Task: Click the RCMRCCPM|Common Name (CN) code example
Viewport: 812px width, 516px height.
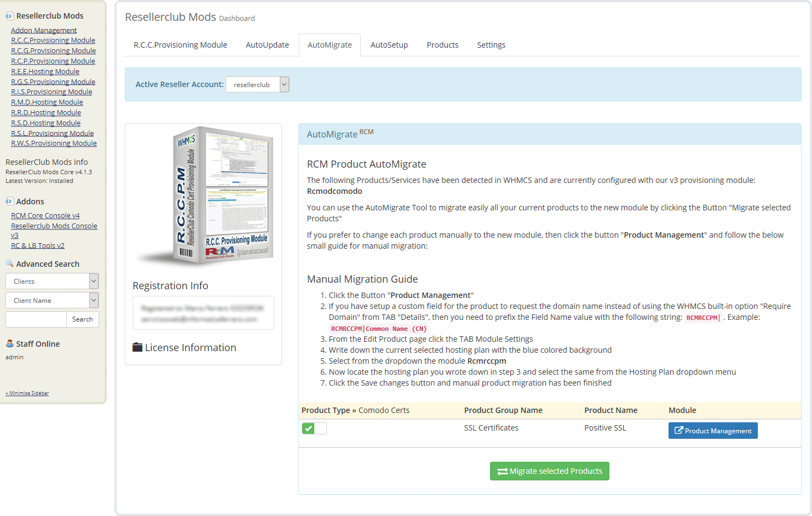Action: 378,329
